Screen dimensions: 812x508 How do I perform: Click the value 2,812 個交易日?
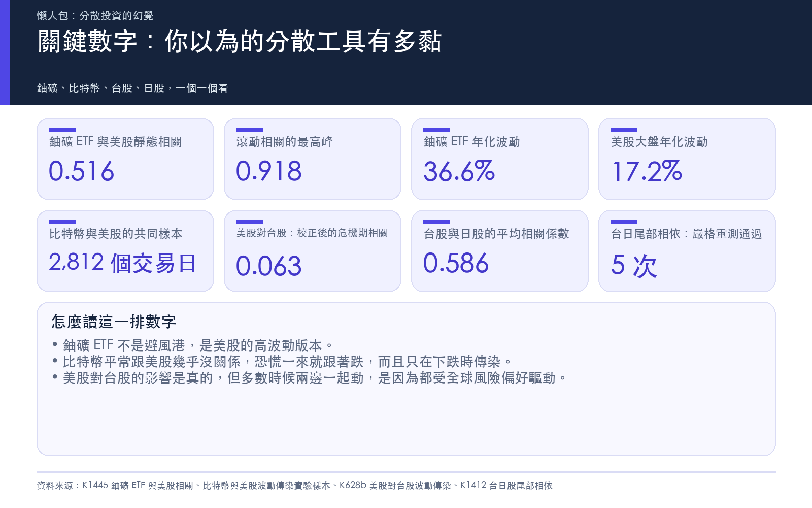tap(122, 263)
